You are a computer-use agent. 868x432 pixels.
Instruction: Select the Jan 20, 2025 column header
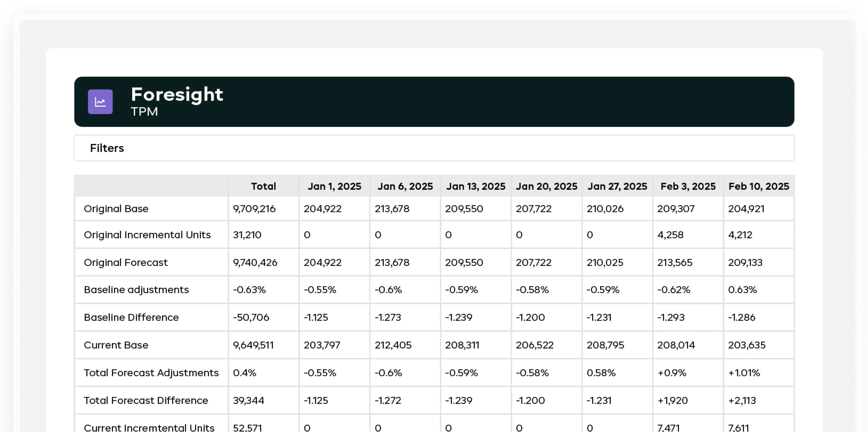547,186
